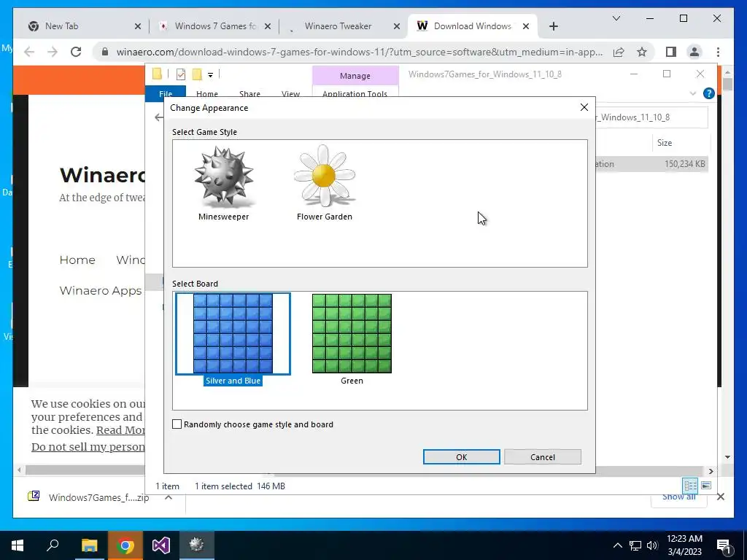Viewport: 747px width, 560px height.
Task: Toggle Chrome side panel
Action: 671,52
